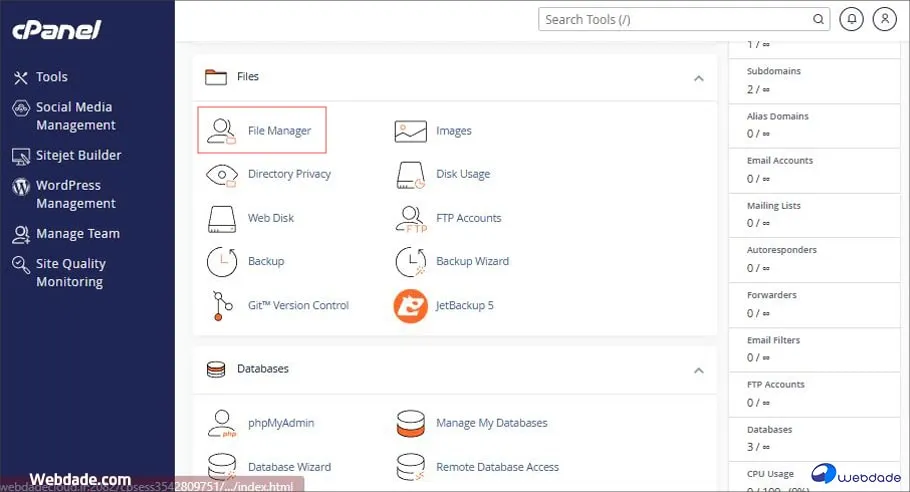Open the Directory Privacy eye icon
Viewport: 910px width, 492px height.
click(x=221, y=174)
